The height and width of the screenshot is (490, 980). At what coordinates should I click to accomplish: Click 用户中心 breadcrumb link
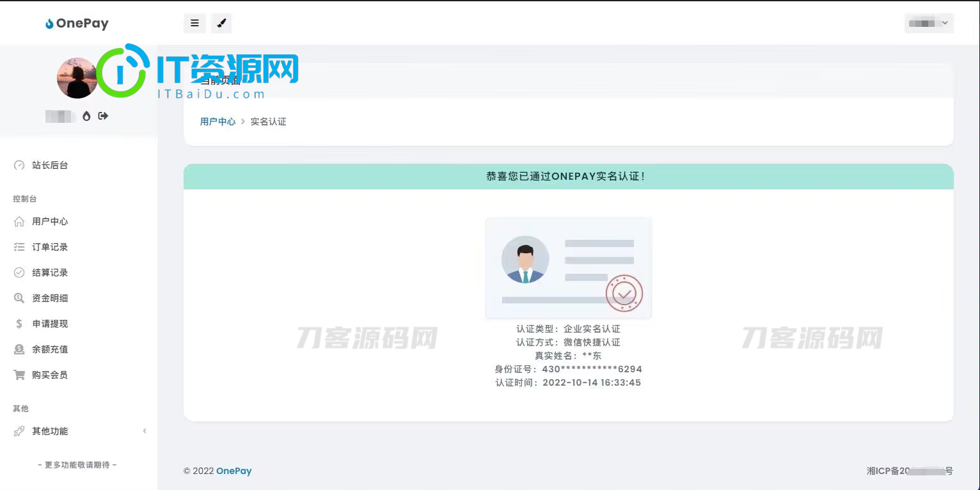pyautogui.click(x=217, y=122)
